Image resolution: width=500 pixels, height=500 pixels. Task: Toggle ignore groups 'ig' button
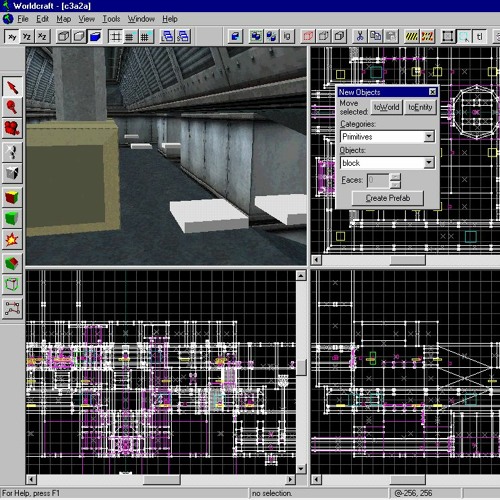click(x=287, y=36)
